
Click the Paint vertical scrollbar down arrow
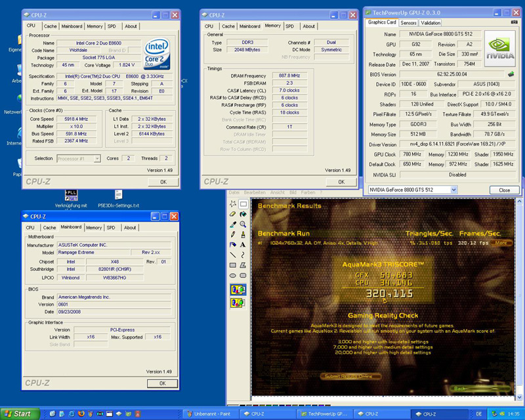pyautogui.click(x=519, y=397)
